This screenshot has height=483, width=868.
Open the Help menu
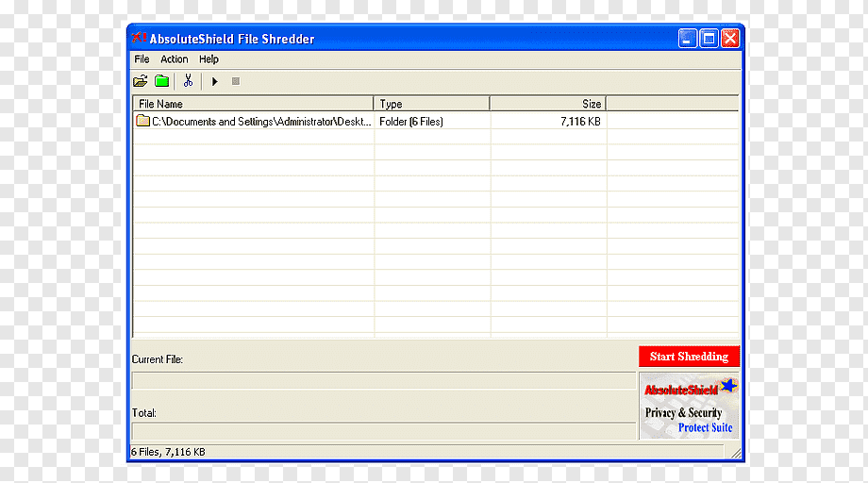[x=209, y=59]
